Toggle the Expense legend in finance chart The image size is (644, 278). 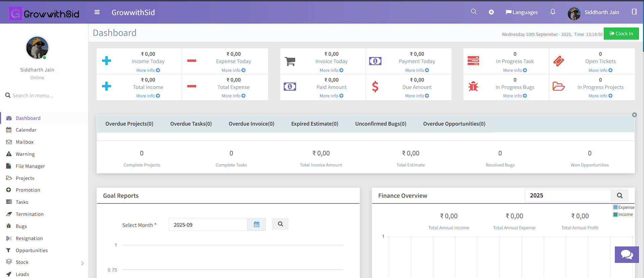click(623, 207)
